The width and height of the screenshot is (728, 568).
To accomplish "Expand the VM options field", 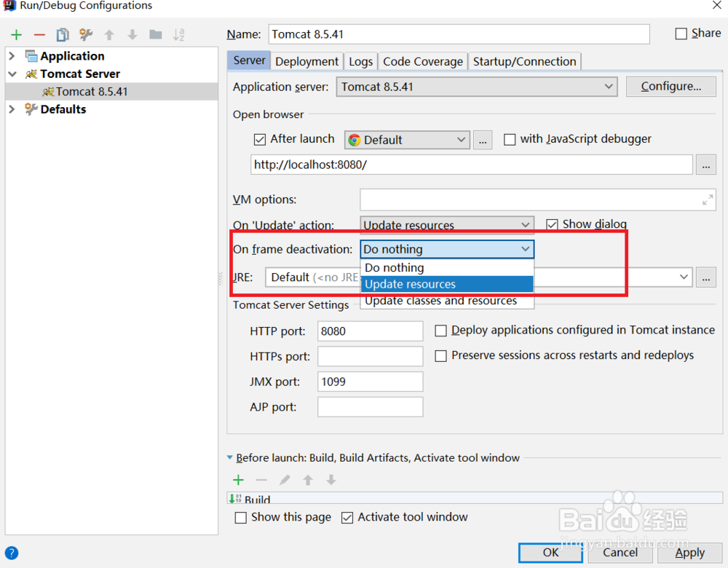I will tap(707, 200).
